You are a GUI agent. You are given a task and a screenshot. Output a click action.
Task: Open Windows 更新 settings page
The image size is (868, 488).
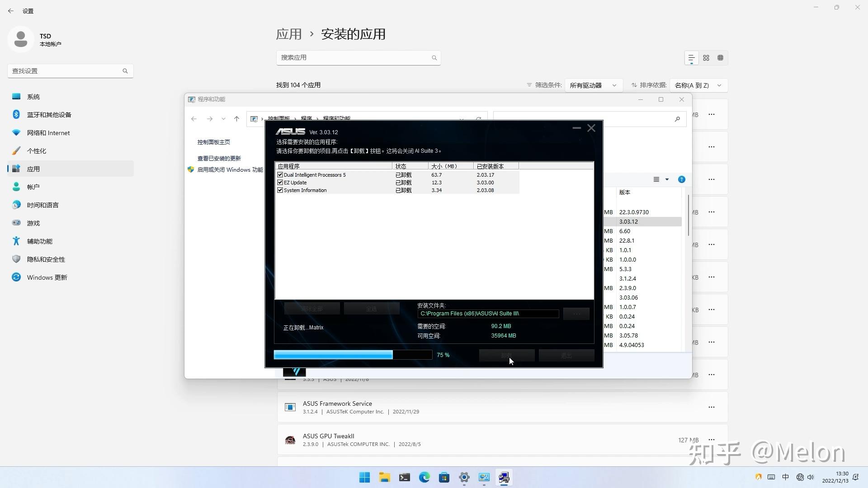pos(47,277)
